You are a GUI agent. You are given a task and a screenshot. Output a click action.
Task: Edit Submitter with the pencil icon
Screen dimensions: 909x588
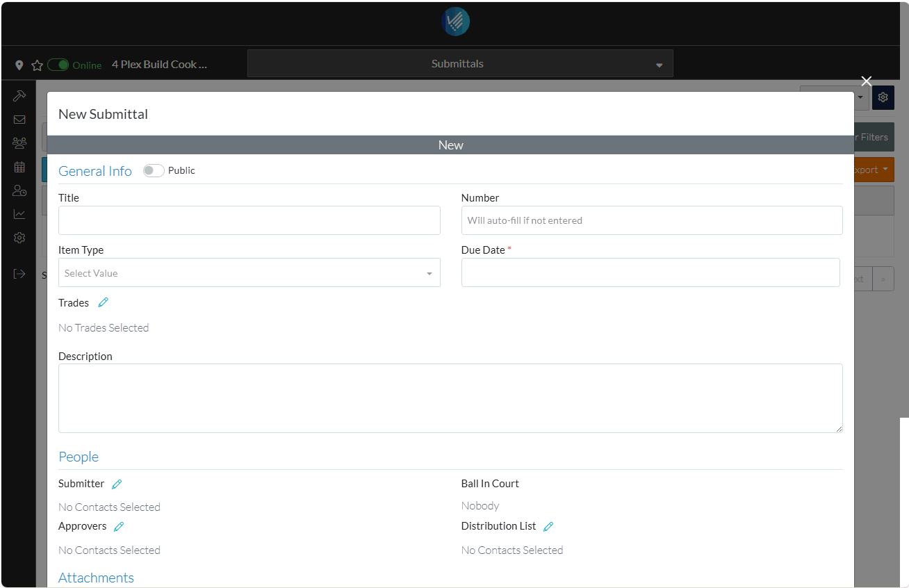pyautogui.click(x=117, y=484)
